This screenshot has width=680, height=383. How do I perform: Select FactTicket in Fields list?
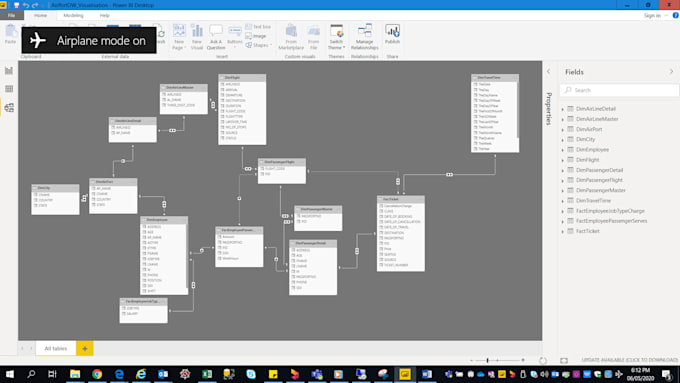[x=588, y=231]
